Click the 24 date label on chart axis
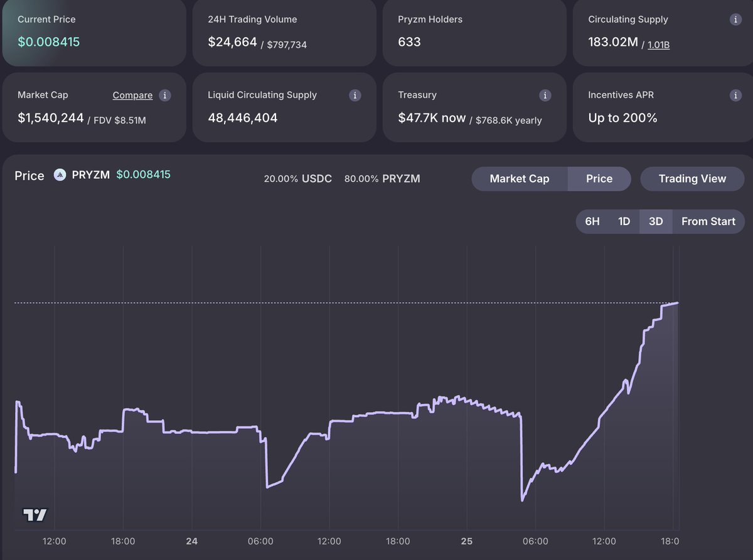Viewport: 753px width, 560px height. coord(192,541)
